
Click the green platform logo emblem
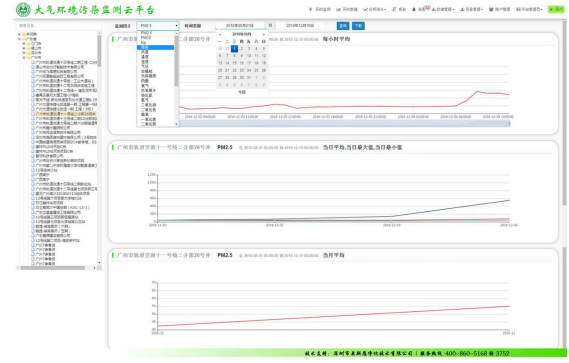click(23, 10)
